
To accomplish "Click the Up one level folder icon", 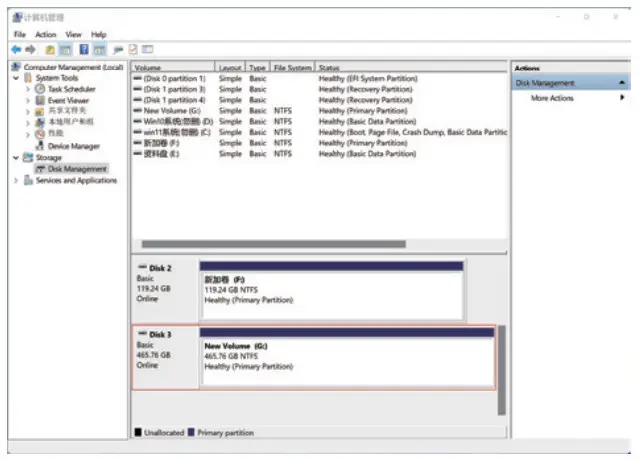I will [x=50, y=50].
